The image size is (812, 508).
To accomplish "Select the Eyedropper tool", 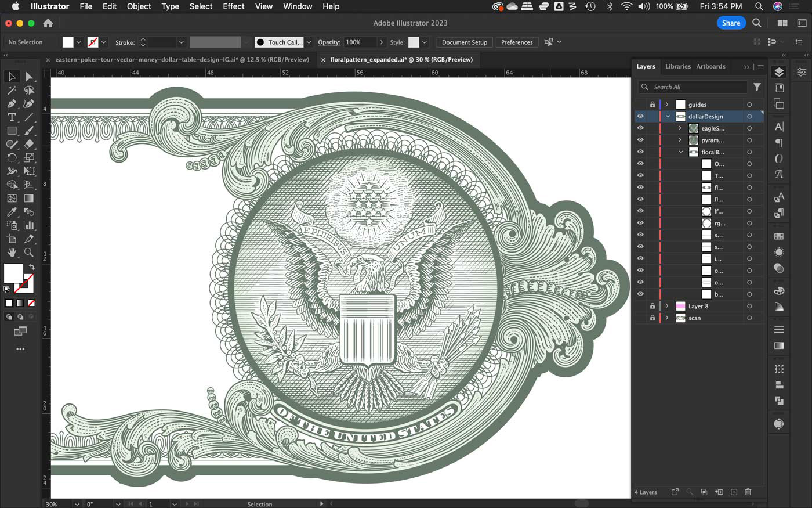I will tap(12, 212).
